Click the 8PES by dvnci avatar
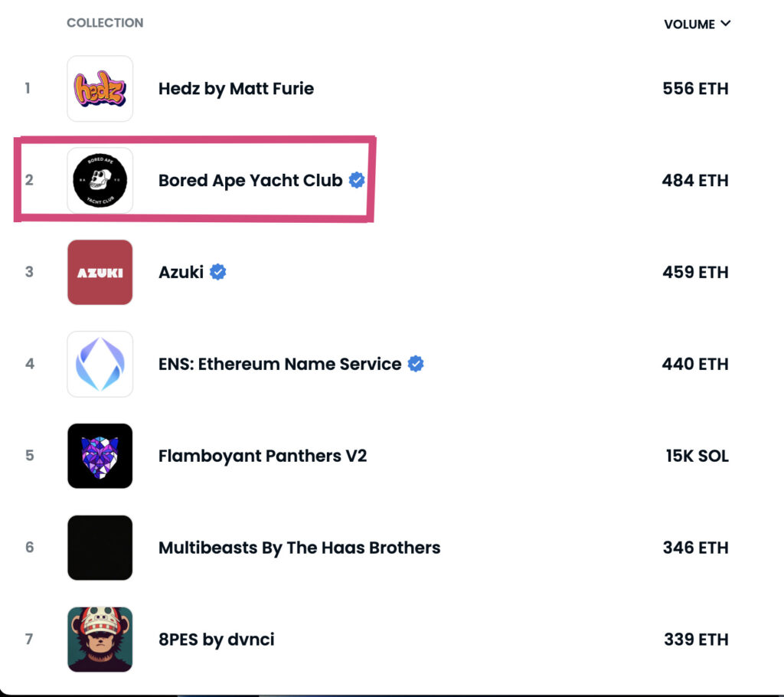Viewport: 784px width, 697px height. pos(100,640)
